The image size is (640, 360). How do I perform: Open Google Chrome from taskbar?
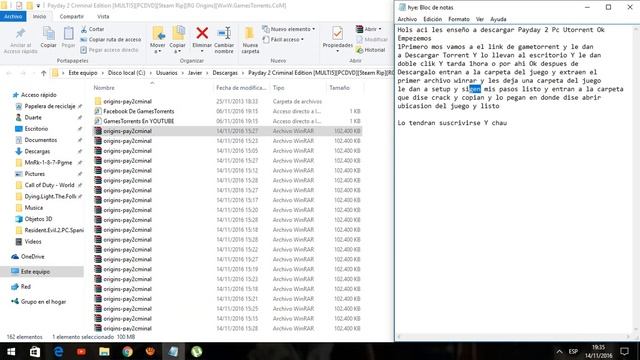pyautogui.click(x=127, y=351)
